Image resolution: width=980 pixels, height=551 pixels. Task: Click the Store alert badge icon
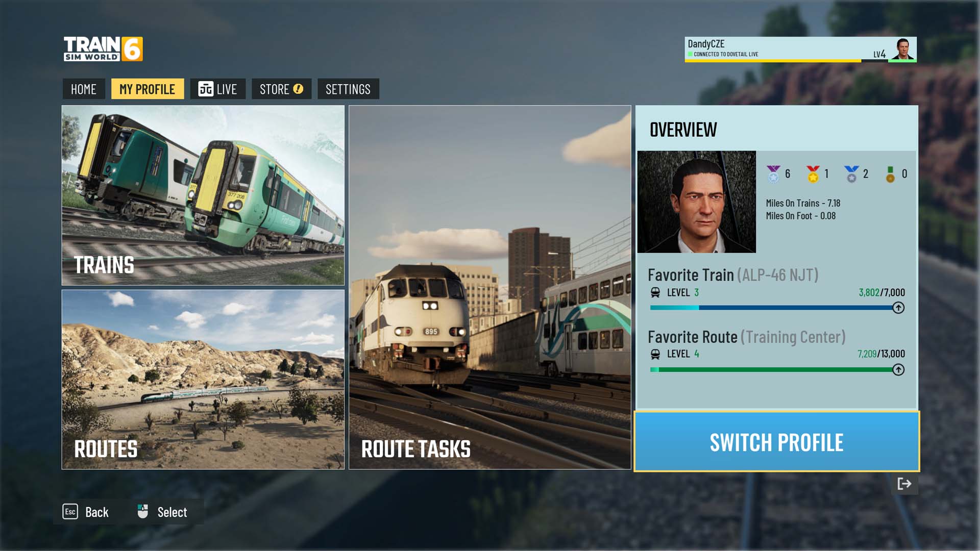pos(298,89)
